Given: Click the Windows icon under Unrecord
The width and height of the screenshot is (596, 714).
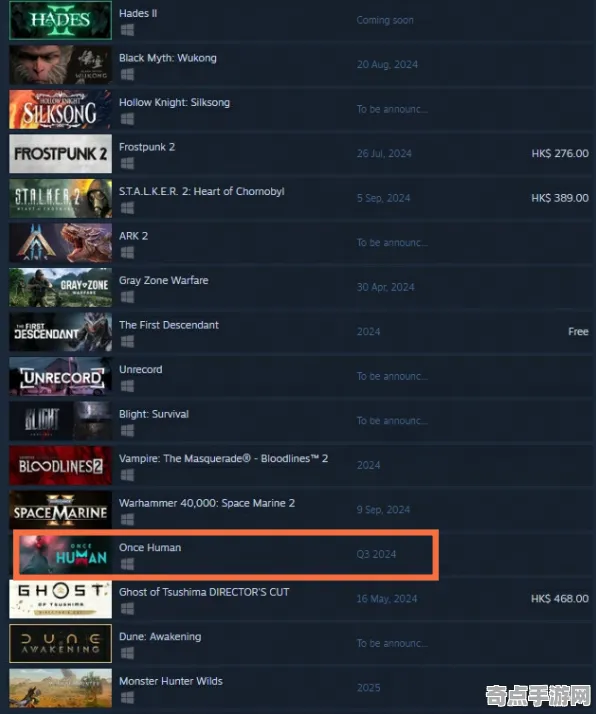Looking at the screenshot, I should pos(127,386).
